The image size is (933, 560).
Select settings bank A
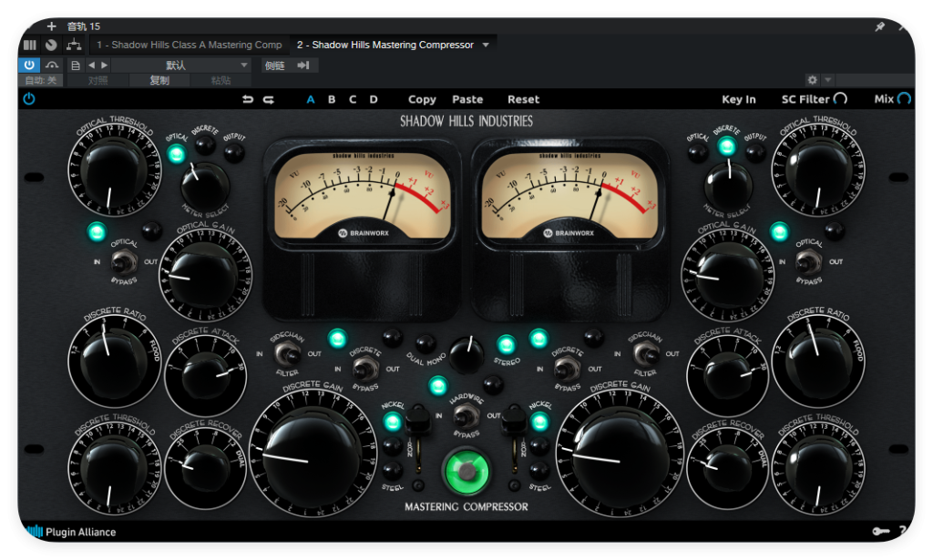click(311, 99)
